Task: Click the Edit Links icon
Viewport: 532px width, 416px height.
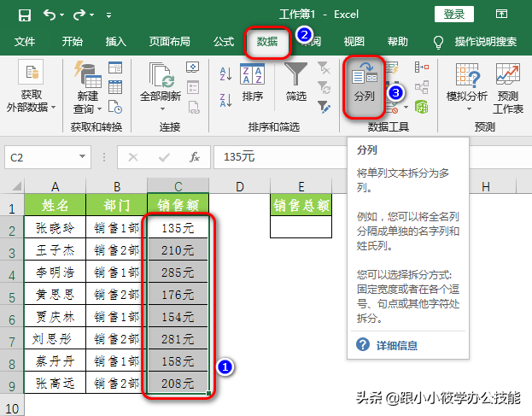Action: click(x=193, y=108)
